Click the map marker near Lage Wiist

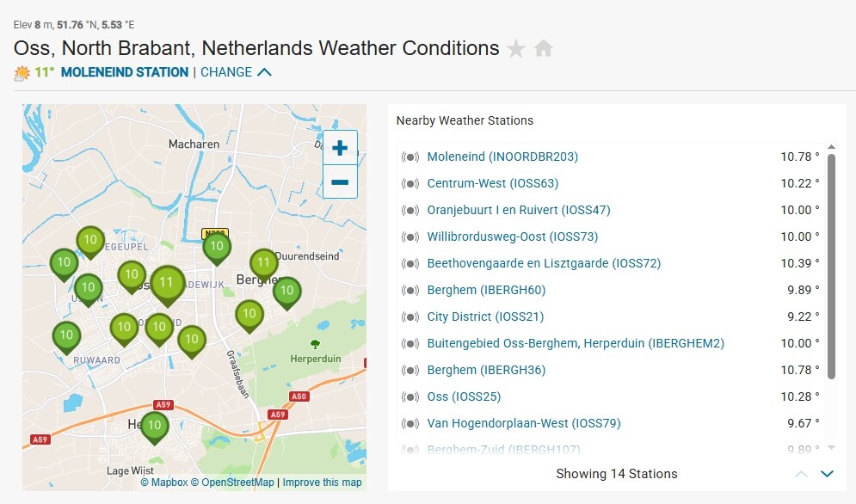(155, 426)
